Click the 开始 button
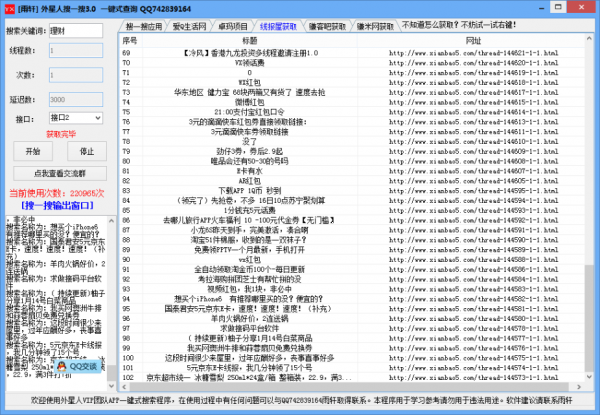The width and height of the screenshot is (600, 415). 33,151
